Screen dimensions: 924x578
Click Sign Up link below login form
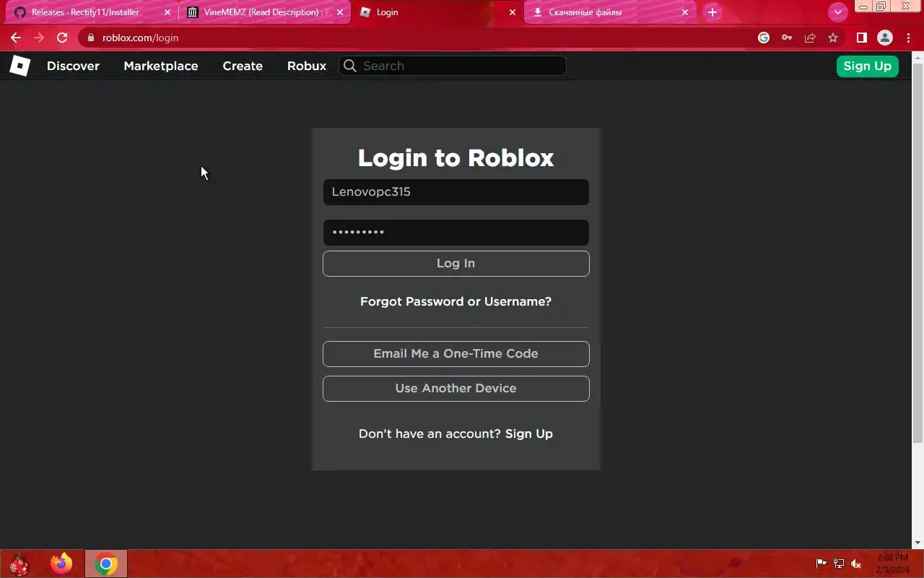pos(529,433)
